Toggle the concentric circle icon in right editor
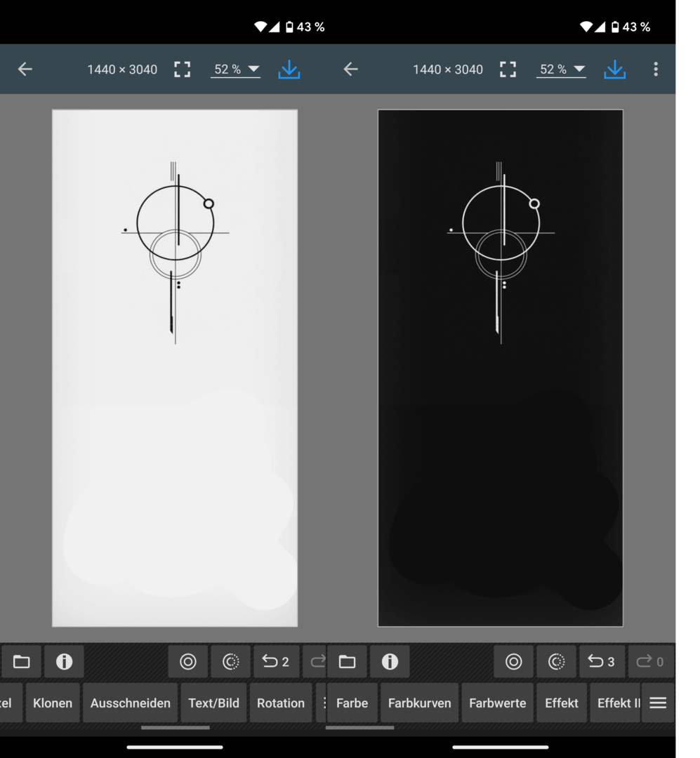The height and width of the screenshot is (758, 700). click(x=513, y=661)
